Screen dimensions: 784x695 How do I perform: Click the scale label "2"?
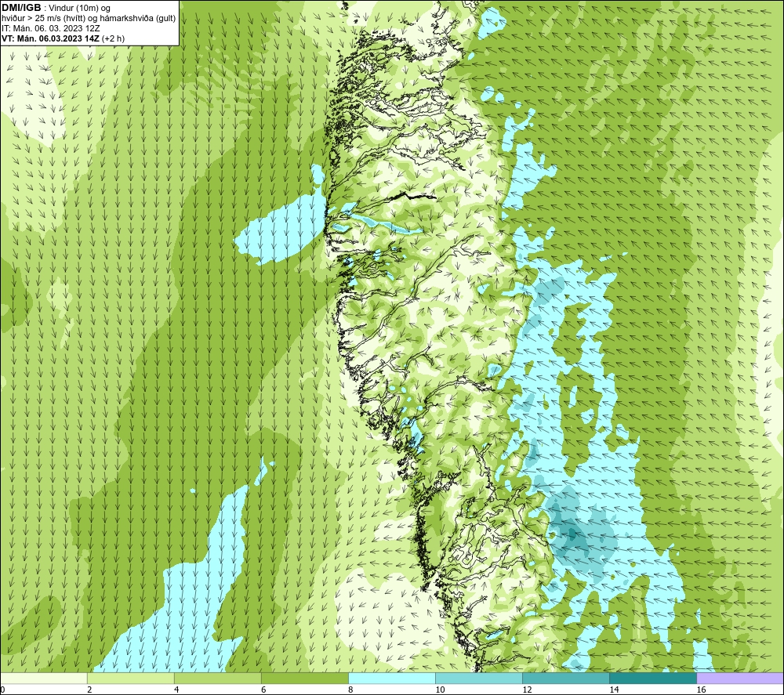click(89, 690)
